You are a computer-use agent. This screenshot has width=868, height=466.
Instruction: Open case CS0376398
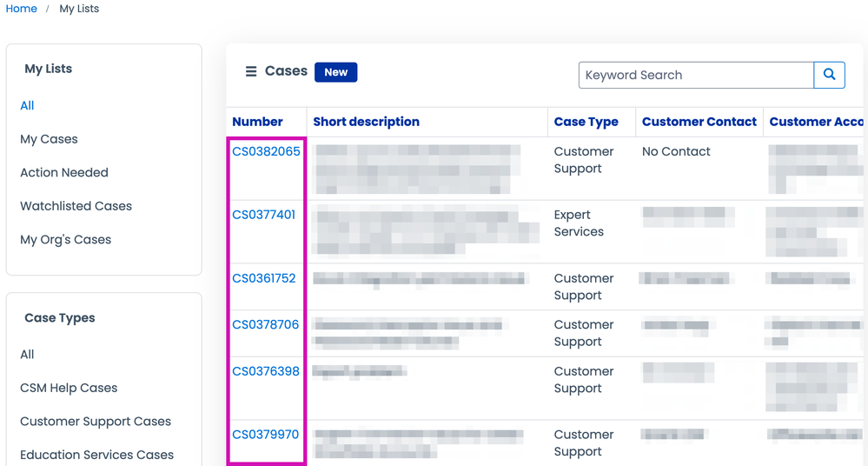click(x=265, y=371)
